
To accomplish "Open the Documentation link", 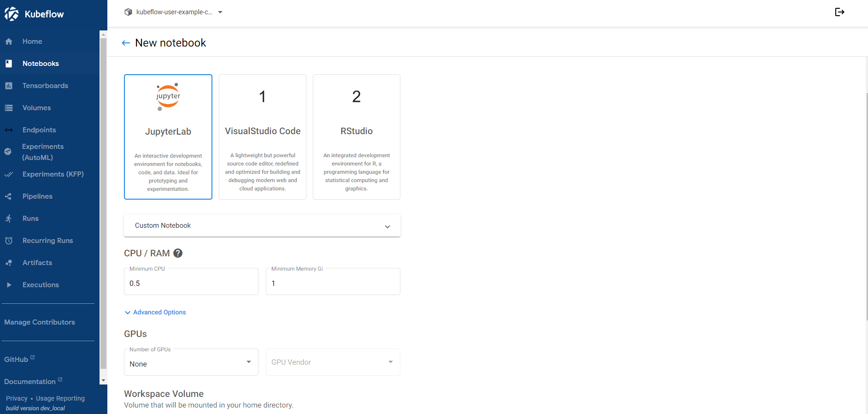I will 33,381.
